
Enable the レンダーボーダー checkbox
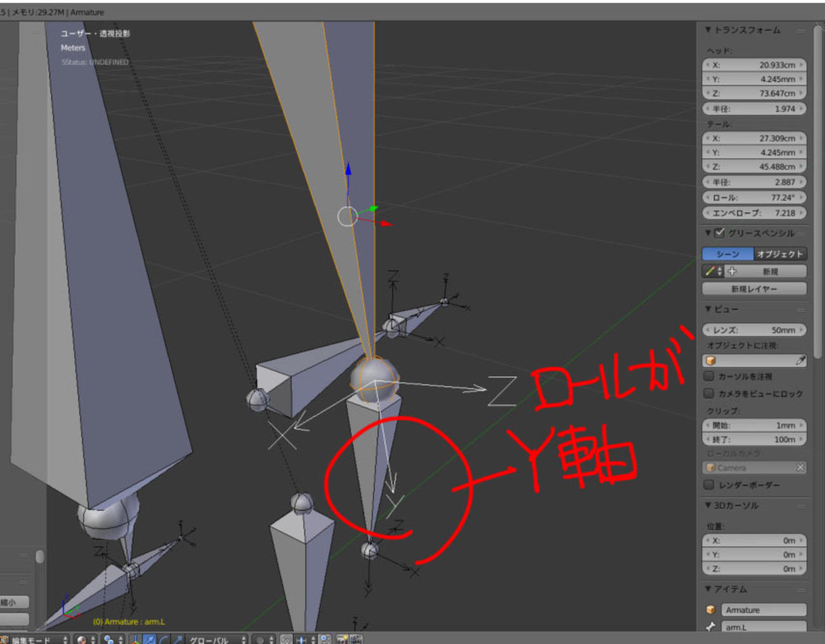709,485
